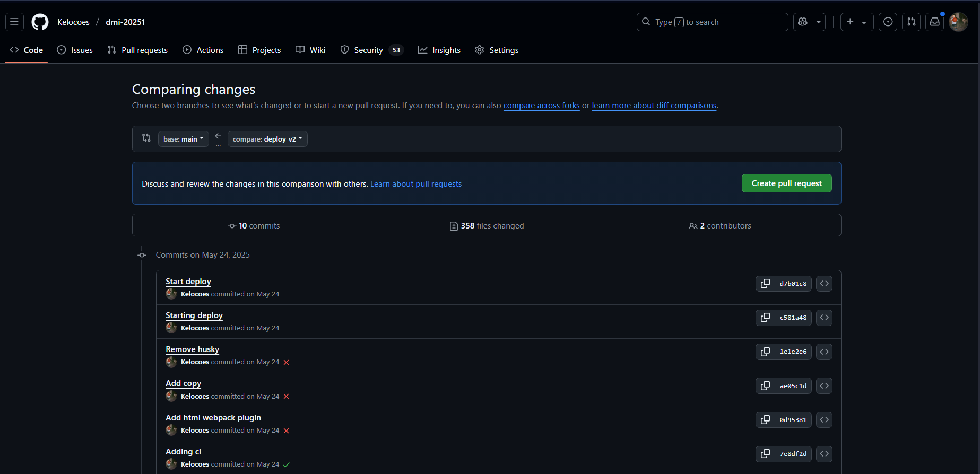Switch to the Actions tab
Image resolution: width=980 pixels, height=474 pixels.
tap(203, 50)
